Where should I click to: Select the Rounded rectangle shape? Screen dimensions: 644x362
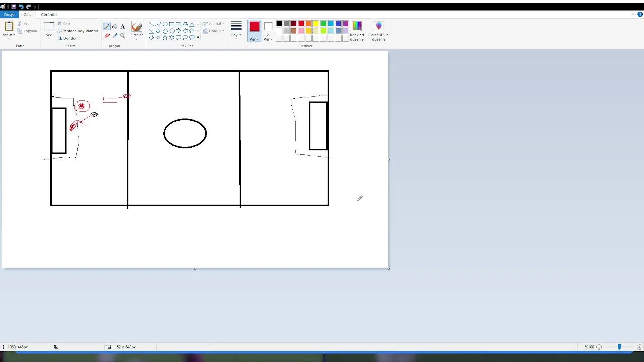tap(178, 24)
